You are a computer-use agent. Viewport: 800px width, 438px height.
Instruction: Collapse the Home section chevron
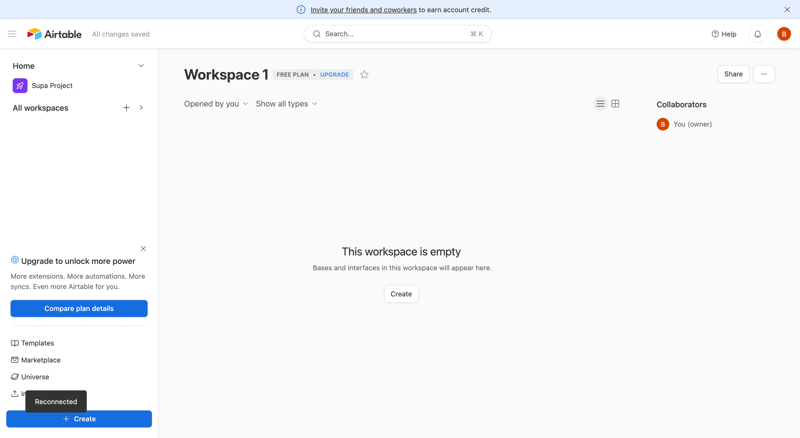pyautogui.click(x=141, y=66)
